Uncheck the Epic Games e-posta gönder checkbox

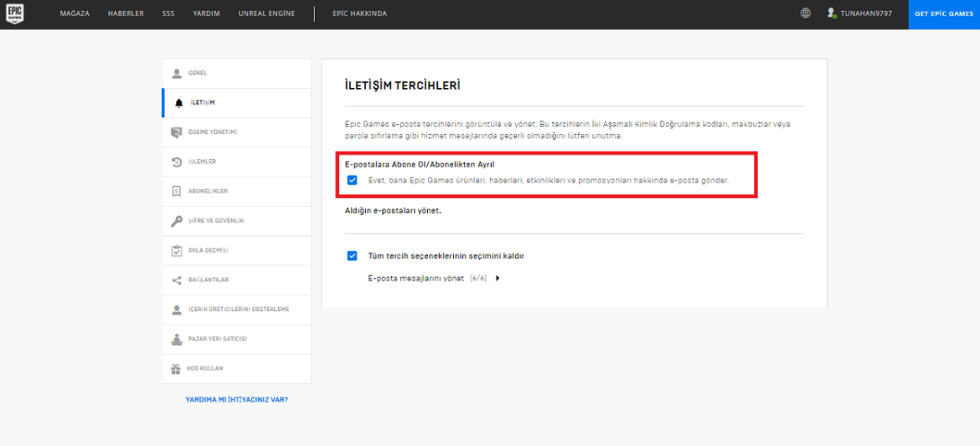[x=352, y=180]
